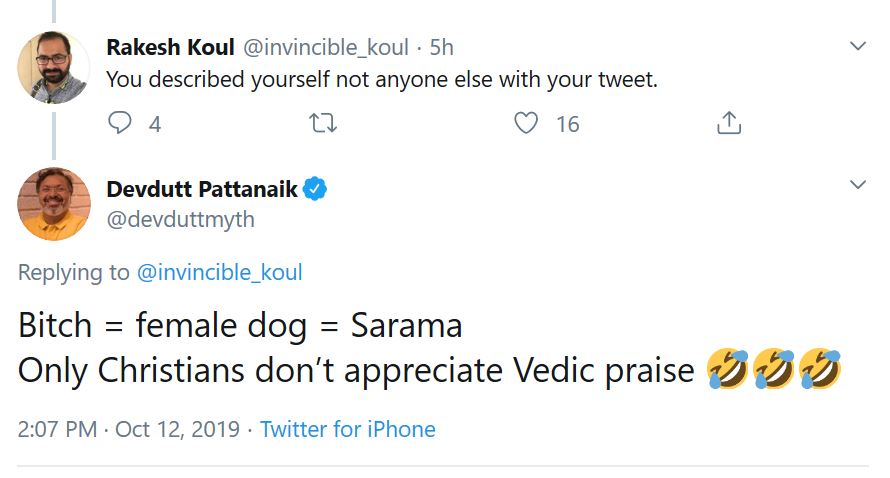Expand the chevron menu on Devdutt Pattanaik's tweet

tap(857, 185)
